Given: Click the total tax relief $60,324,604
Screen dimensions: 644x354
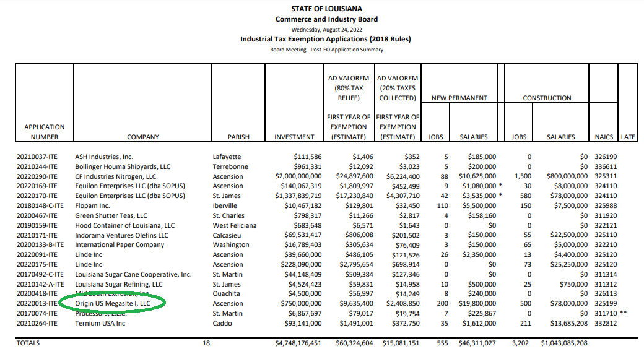Looking at the screenshot, I should [354, 343].
